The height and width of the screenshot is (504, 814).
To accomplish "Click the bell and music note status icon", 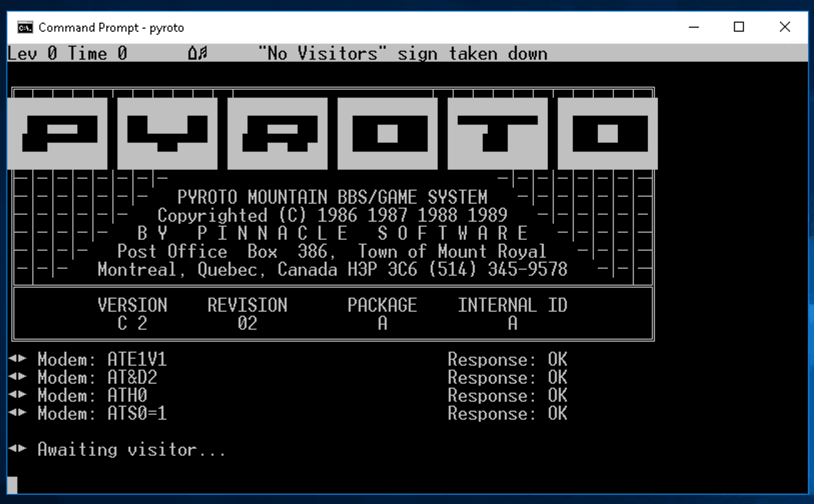I will coord(197,54).
